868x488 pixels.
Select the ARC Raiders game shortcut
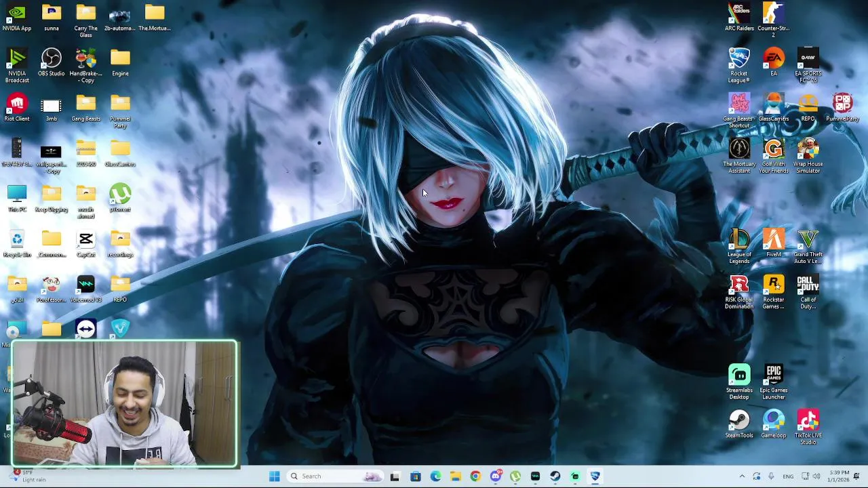tap(739, 18)
